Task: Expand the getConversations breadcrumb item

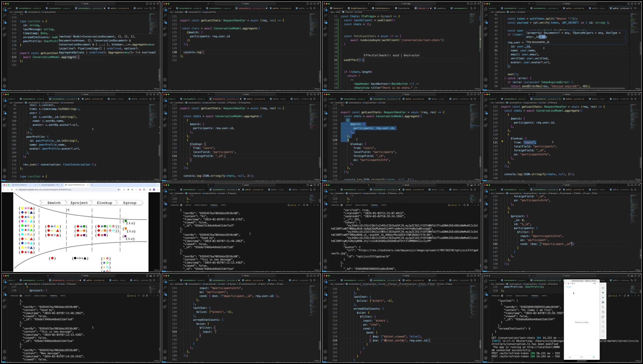Action: coord(51,103)
